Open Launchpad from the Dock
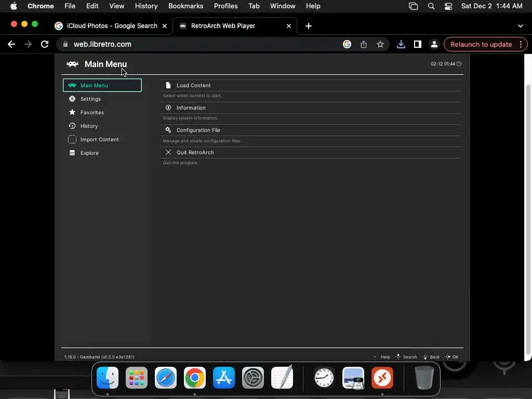This screenshot has width=532, height=399. point(137,377)
